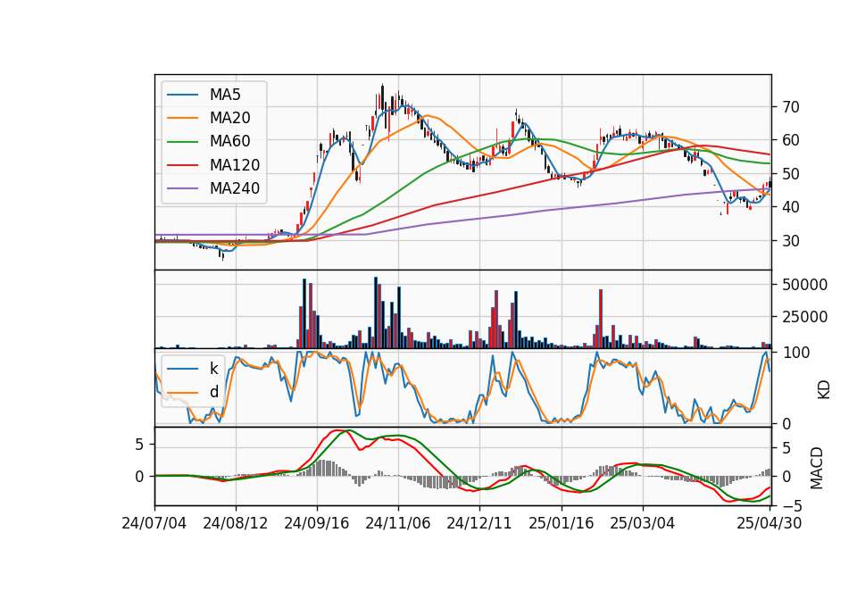Click the green MA60 legend line

tap(182, 142)
